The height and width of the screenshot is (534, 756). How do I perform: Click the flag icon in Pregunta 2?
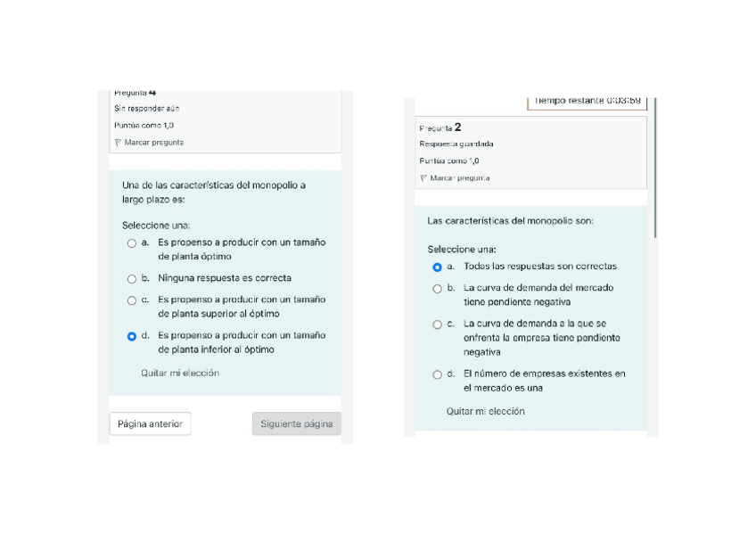point(423,178)
